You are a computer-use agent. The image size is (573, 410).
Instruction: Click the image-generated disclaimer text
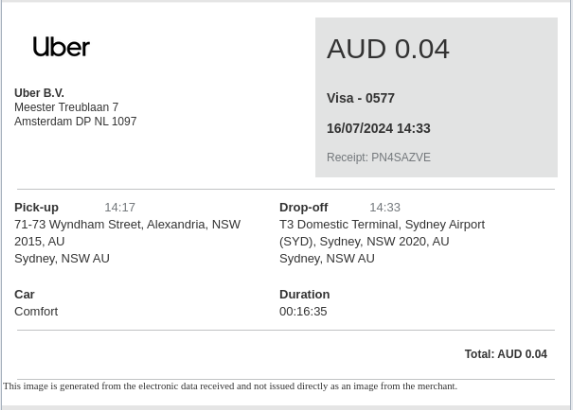(230, 386)
